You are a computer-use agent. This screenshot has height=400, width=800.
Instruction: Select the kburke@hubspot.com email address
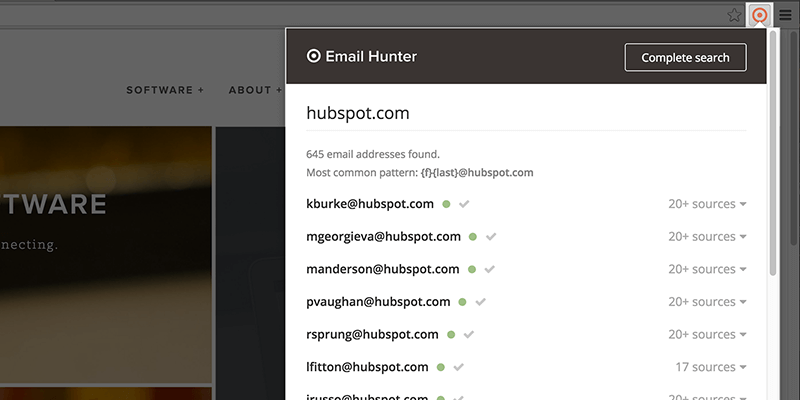coord(370,204)
